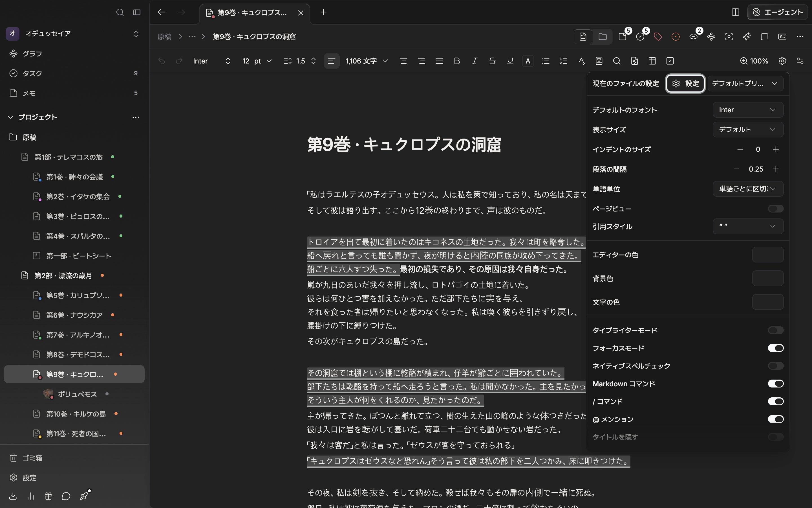Disable Markdown コマンド toggle
The height and width of the screenshot is (508, 812).
pyautogui.click(x=775, y=384)
